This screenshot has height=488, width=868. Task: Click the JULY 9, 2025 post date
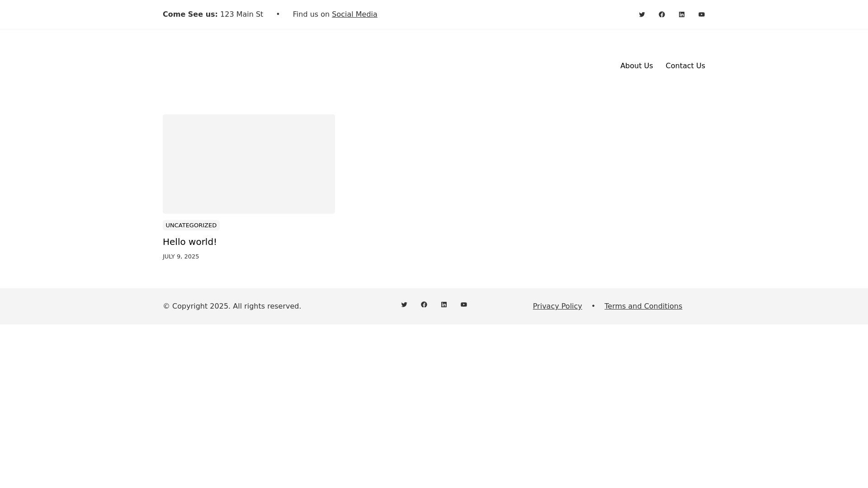(x=181, y=257)
